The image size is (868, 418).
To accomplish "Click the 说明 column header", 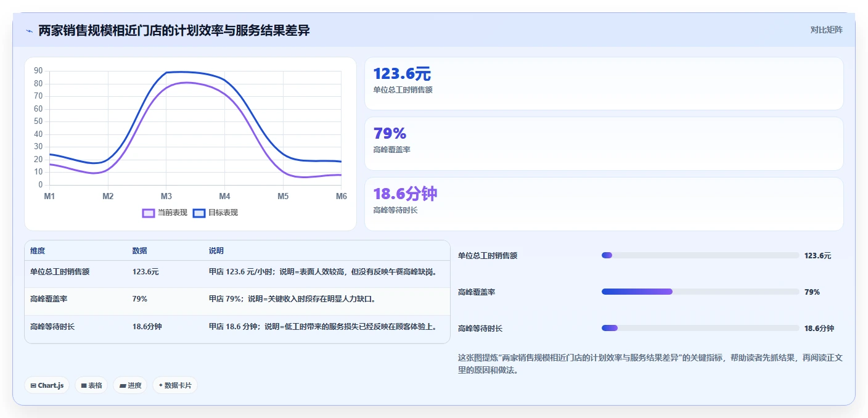I will (216, 251).
